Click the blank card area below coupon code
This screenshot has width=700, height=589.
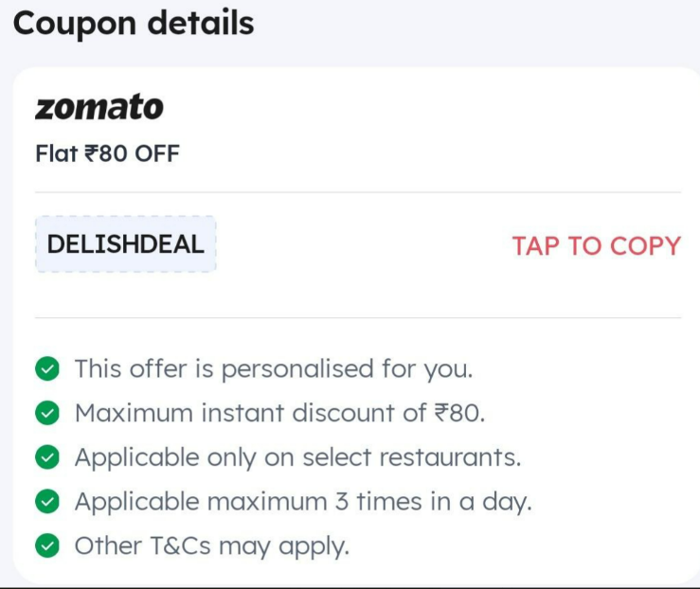[x=358, y=295]
